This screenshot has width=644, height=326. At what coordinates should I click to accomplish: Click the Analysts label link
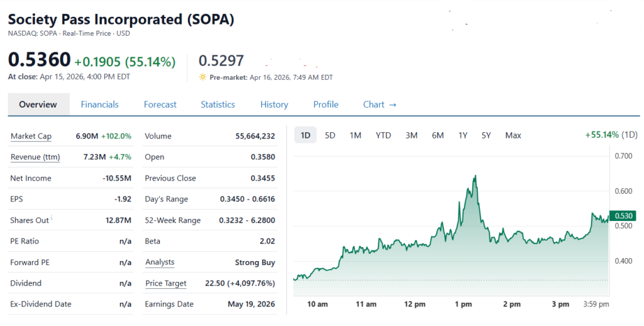[160, 262]
